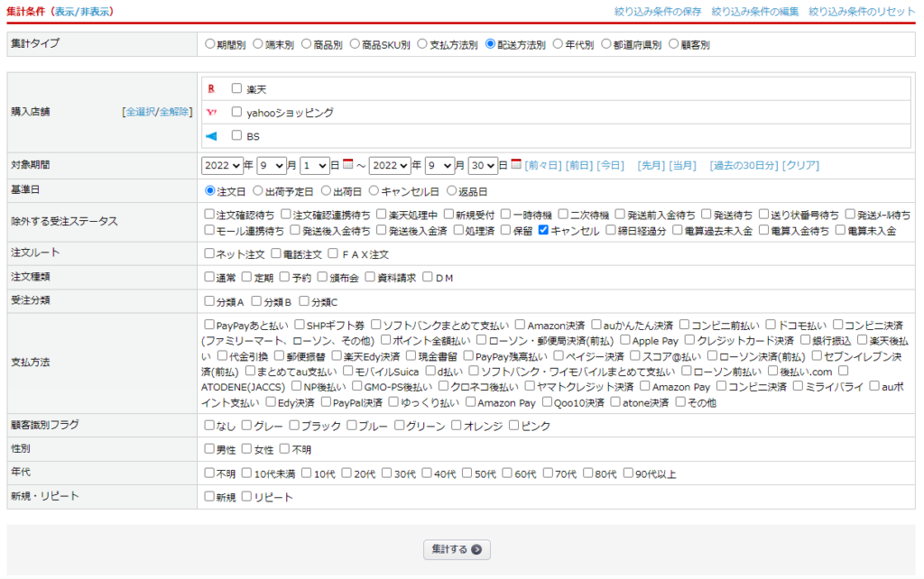Expand the start year dropdown
The image size is (924, 579).
tap(222, 165)
